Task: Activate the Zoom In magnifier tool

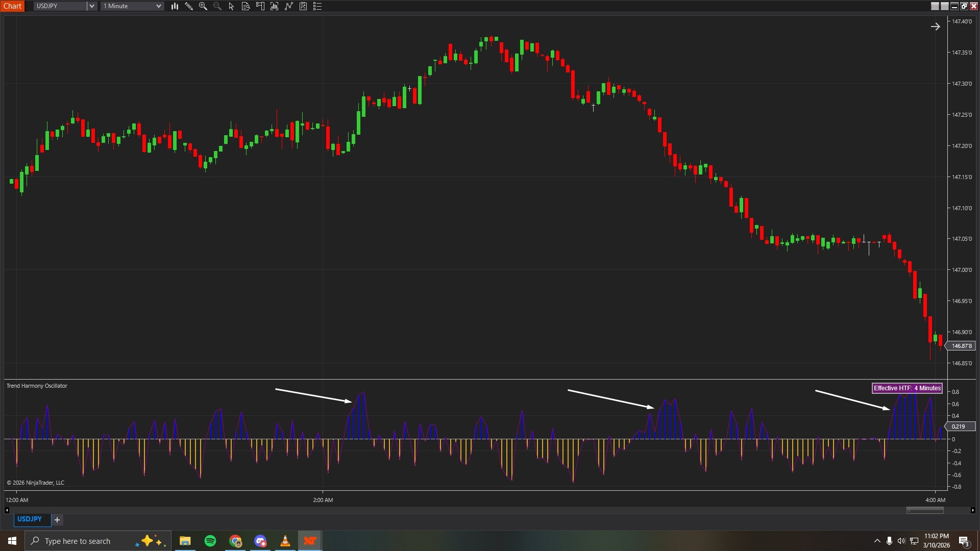Action: [x=203, y=6]
